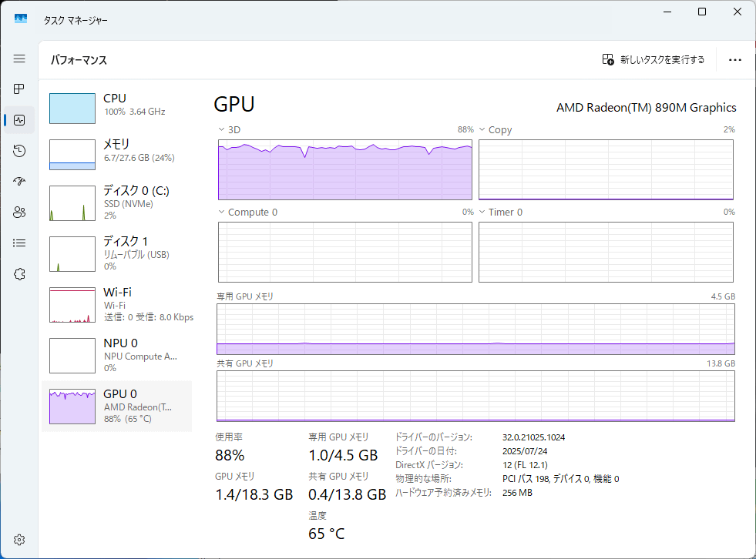
Task: Click the 1.0/4.5 GB dedicated memory value
Action: [x=343, y=455]
